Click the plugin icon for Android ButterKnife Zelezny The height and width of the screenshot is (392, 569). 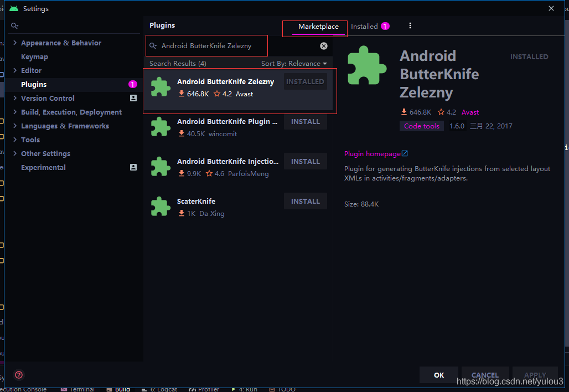click(x=161, y=87)
